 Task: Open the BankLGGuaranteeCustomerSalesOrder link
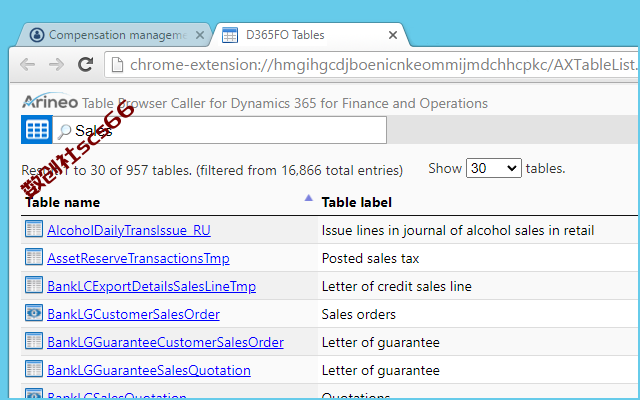coord(165,342)
